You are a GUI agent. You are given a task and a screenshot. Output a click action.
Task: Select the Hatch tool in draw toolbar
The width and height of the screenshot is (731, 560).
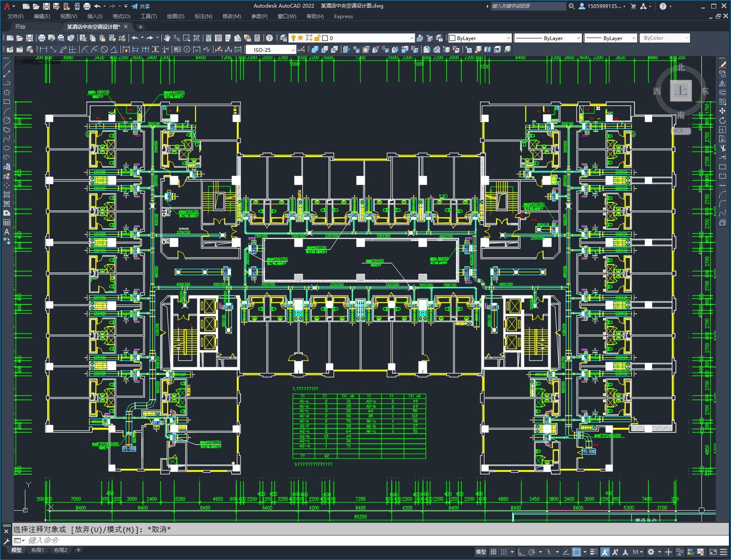click(7, 195)
